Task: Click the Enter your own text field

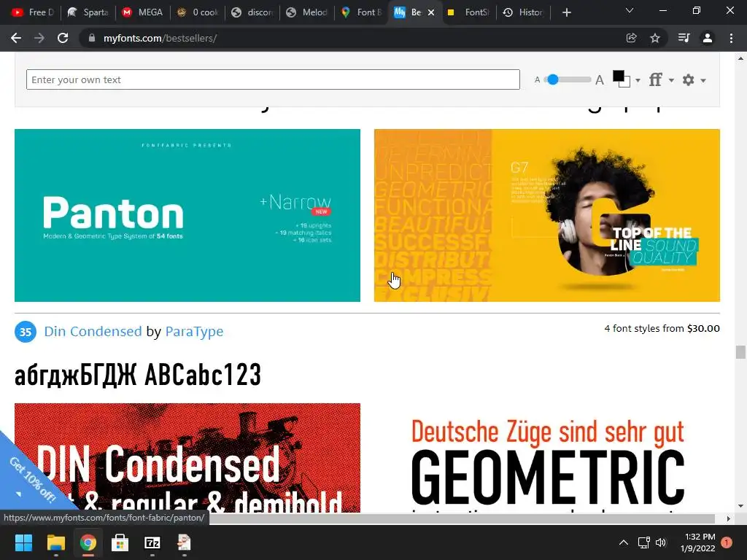Action: tap(273, 79)
